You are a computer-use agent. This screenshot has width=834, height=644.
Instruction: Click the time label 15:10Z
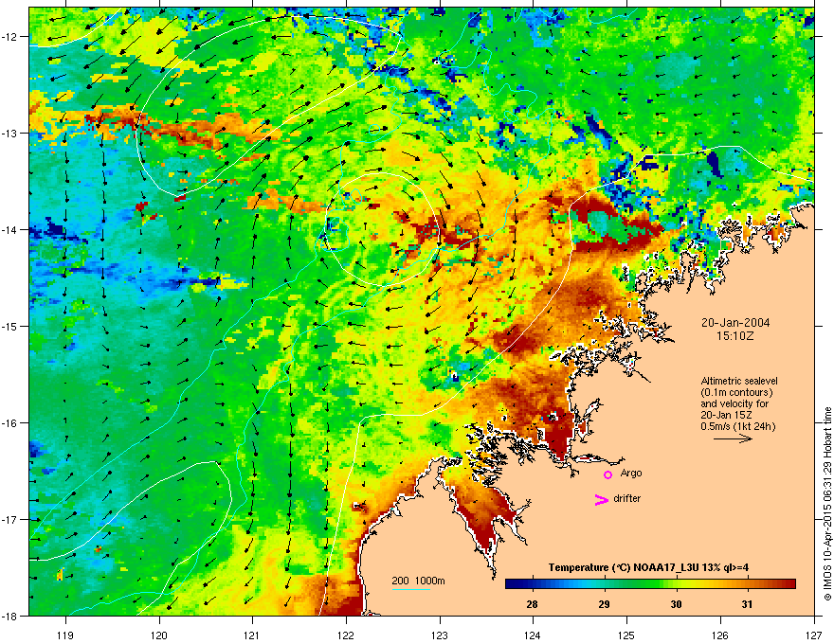click(x=735, y=336)
